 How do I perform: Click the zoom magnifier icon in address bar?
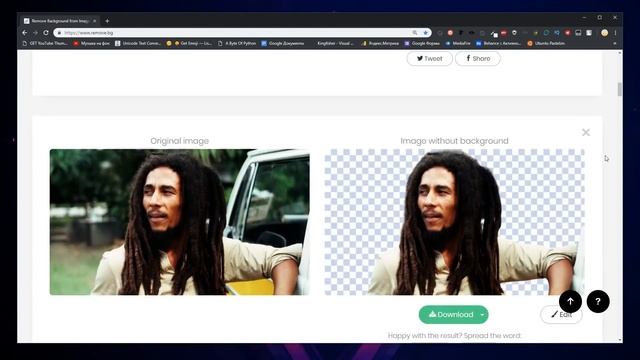pyautogui.click(x=415, y=33)
